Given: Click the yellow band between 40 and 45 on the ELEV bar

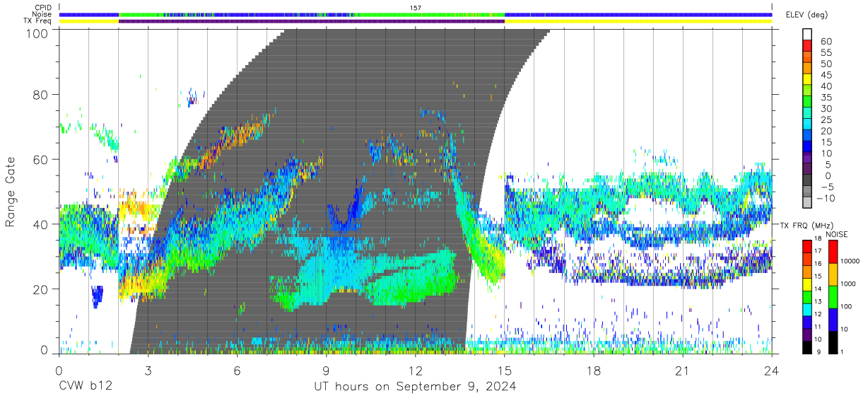Looking at the screenshot, I should (x=807, y=80).
